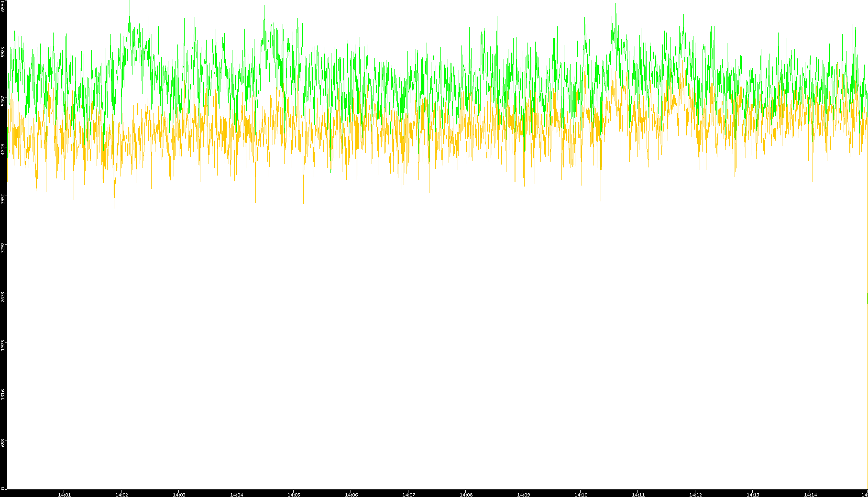The width and height of the screenshot is (868, 497).
Task: Select the 14:06 time axis label
Action: click(351, 495)
